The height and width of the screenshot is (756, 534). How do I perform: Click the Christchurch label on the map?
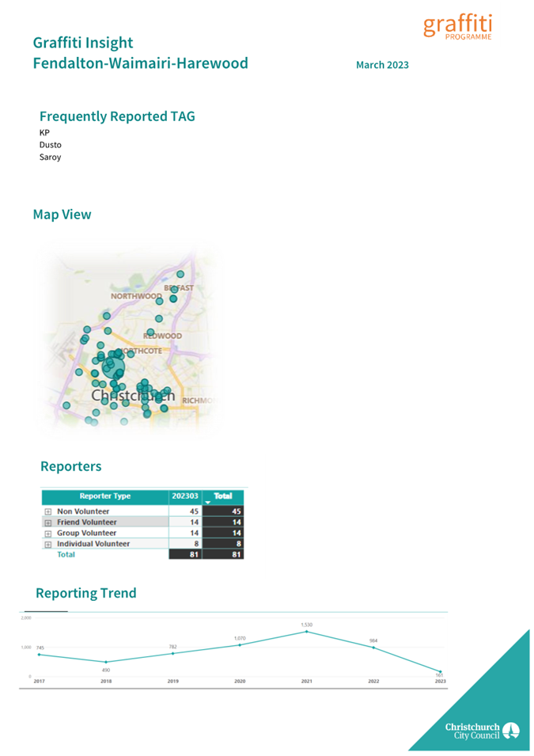(133, 396)
